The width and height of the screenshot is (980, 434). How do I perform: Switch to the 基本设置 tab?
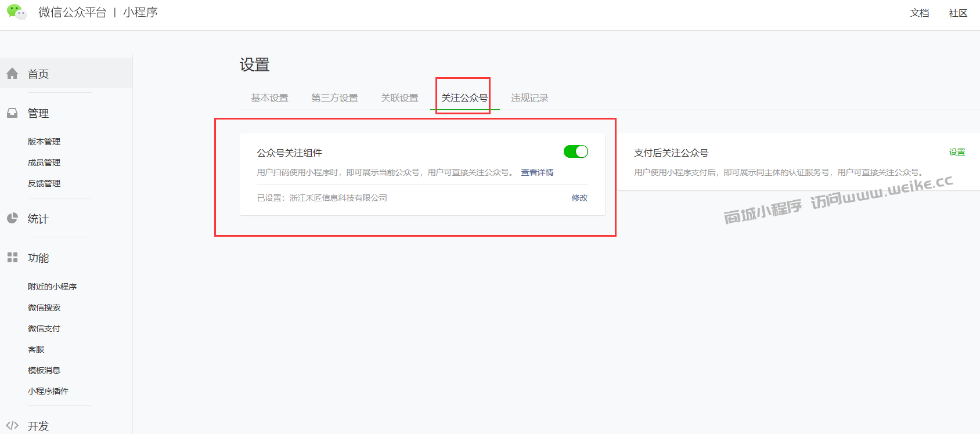pyautogui.click(x=269, y=97)
